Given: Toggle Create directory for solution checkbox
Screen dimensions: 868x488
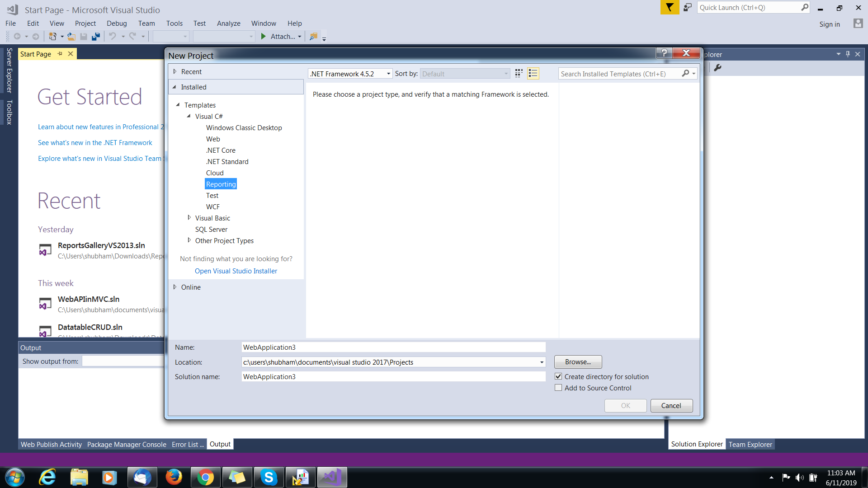Looking at the screenshot, I should (558, 376).
